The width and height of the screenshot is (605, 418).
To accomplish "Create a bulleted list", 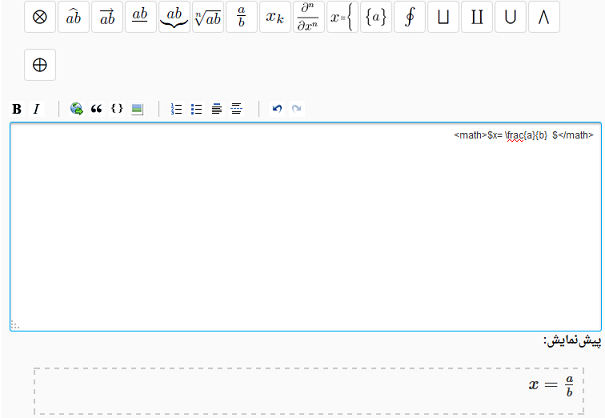I will pos(197,109).
